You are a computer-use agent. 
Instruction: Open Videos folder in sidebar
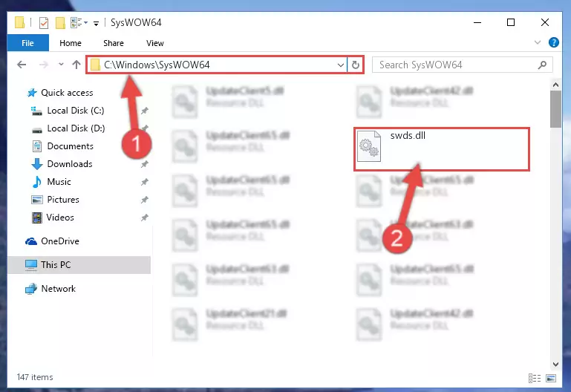point(60,218)
